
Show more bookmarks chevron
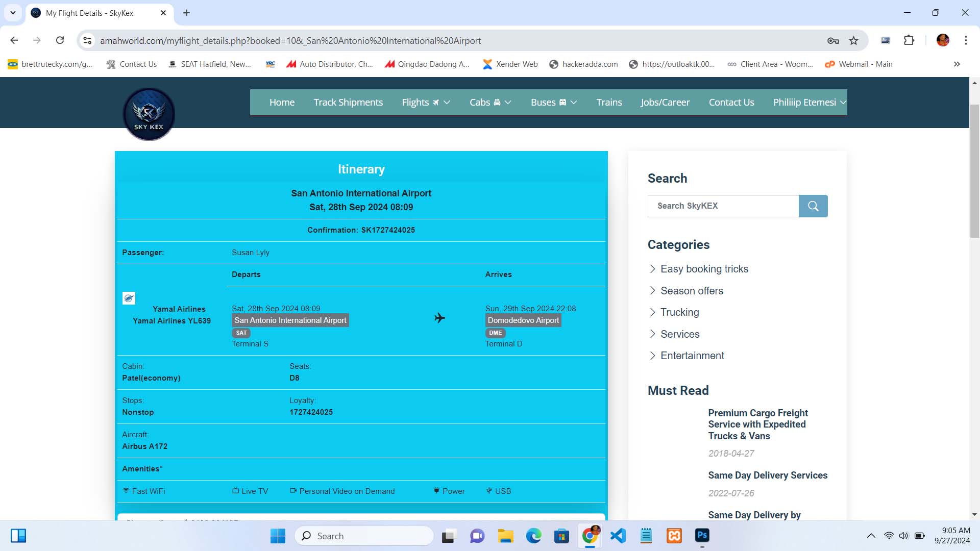[957, 64]
